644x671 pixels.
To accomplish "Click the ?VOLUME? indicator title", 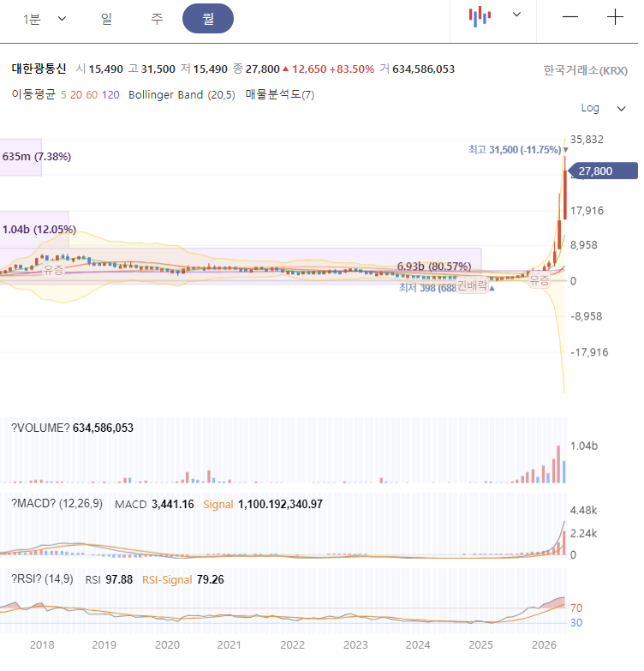I will (x=40, y=428).
